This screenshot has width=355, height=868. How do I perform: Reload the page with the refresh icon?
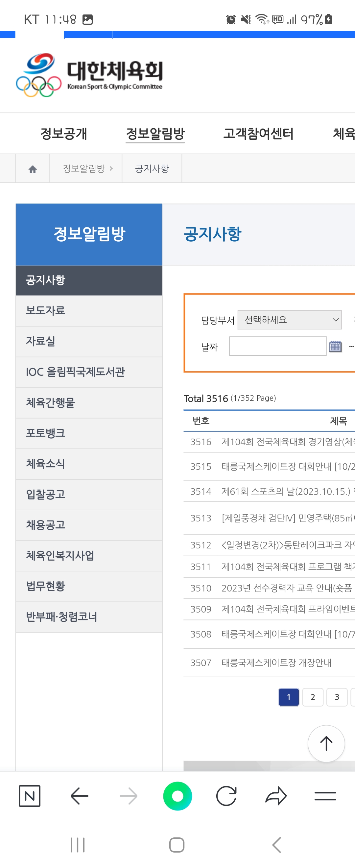[226, 796]
